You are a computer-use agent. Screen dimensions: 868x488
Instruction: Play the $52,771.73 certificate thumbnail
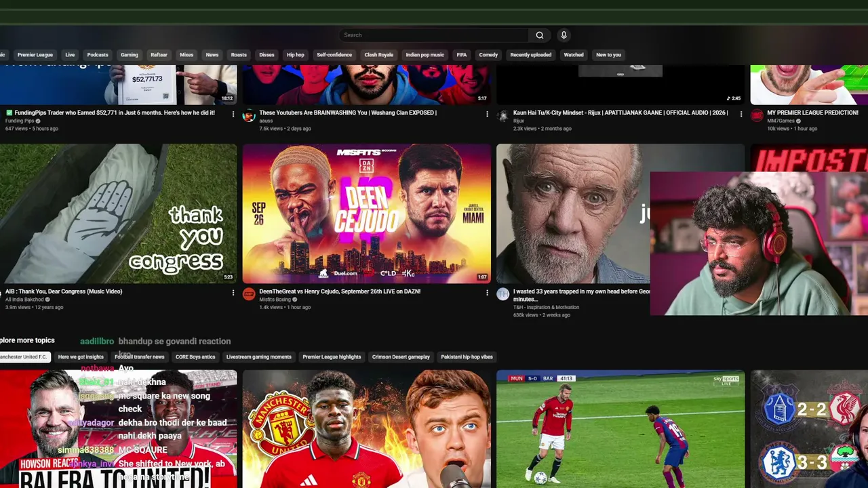(x=118, y=85)
